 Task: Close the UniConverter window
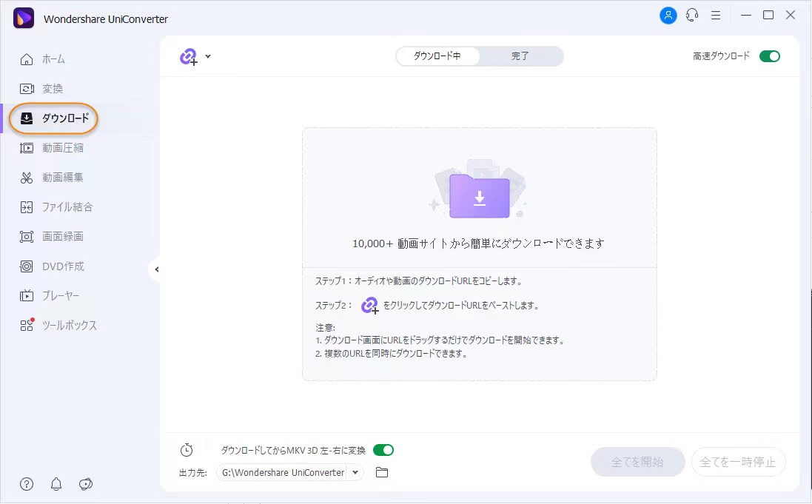pos(791,15)
